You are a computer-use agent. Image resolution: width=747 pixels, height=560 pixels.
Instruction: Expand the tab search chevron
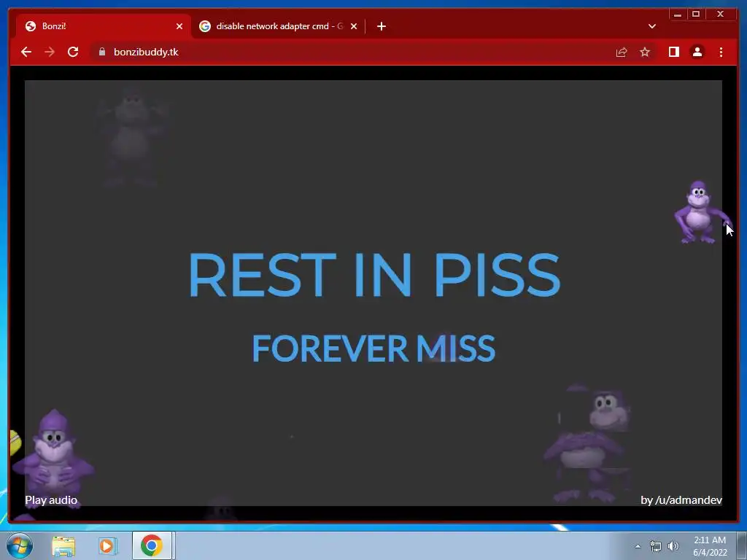pos(652,26)
